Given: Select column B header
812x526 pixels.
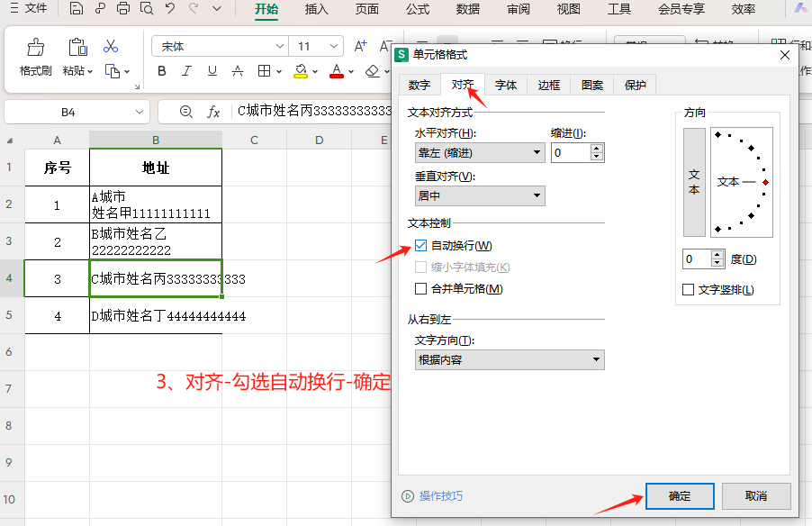Looking at the screenshot, I should click(x=156, y=140).
